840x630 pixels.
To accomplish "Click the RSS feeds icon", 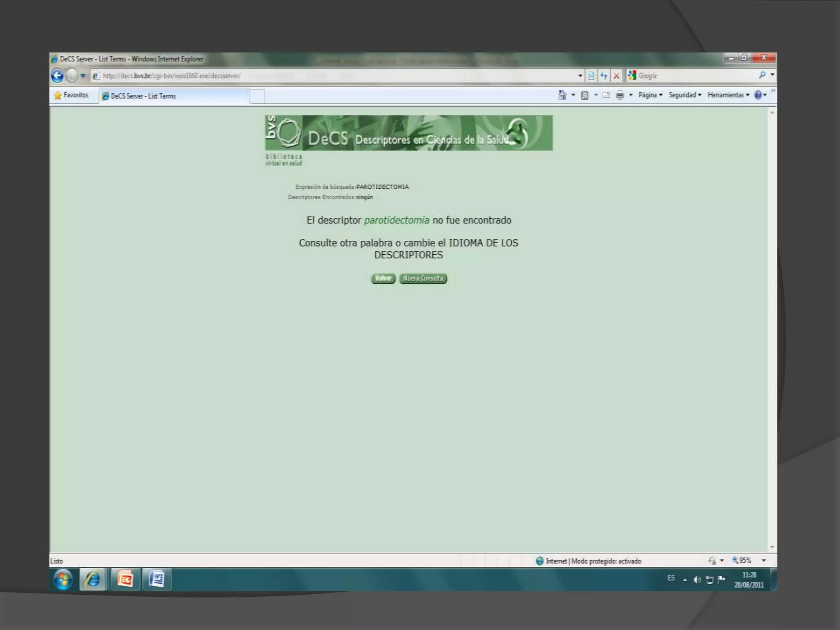I will tap(585, 95).
